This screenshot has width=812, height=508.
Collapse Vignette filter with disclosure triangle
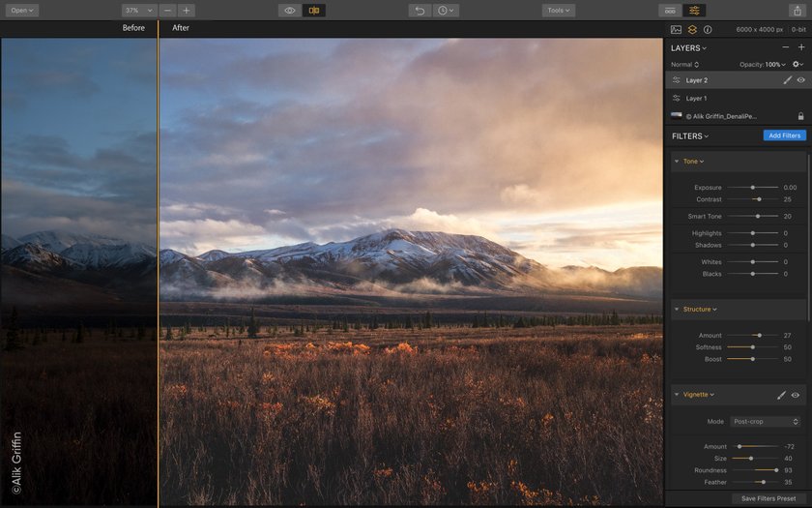coord(677,395)
